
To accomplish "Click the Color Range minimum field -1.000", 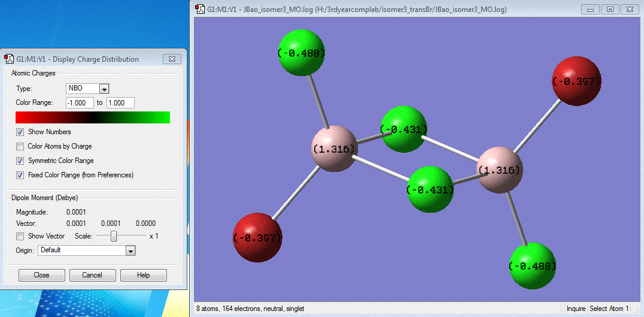I will (x=80, y=103).
